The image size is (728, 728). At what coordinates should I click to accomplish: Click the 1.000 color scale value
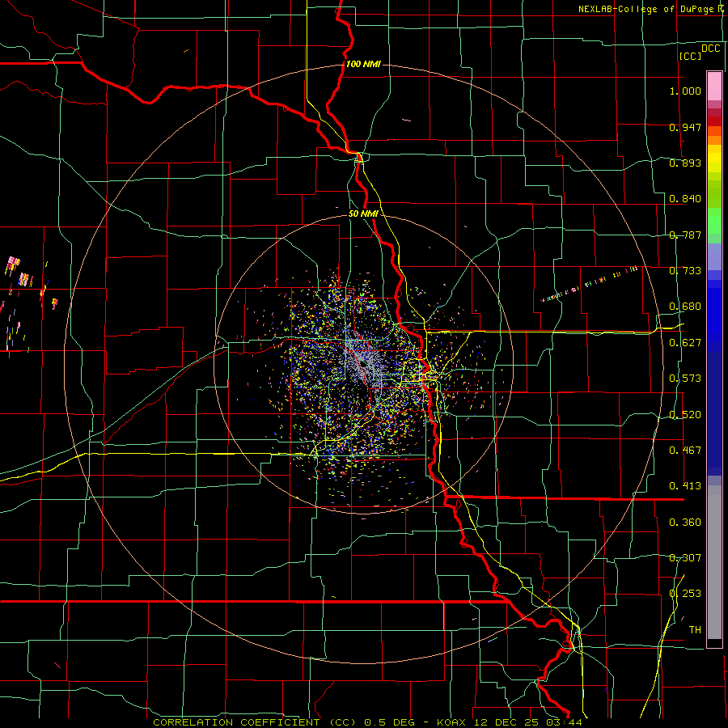(685, 91)
